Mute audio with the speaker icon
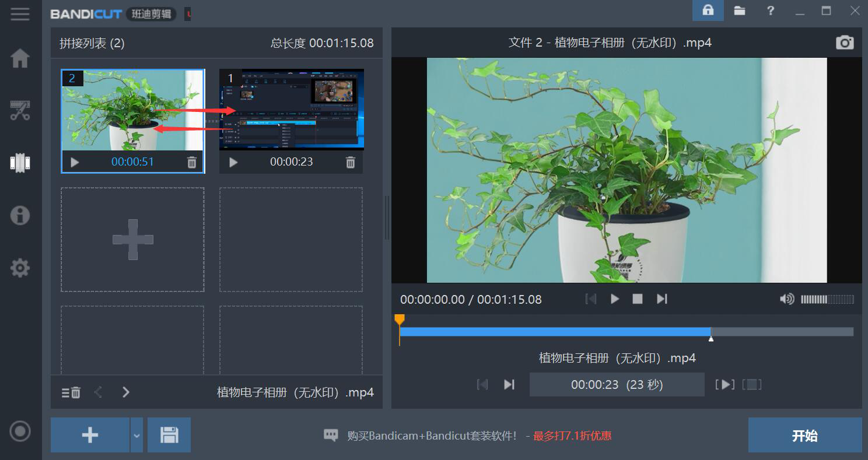868x460 pixels. tap(787, 299)
